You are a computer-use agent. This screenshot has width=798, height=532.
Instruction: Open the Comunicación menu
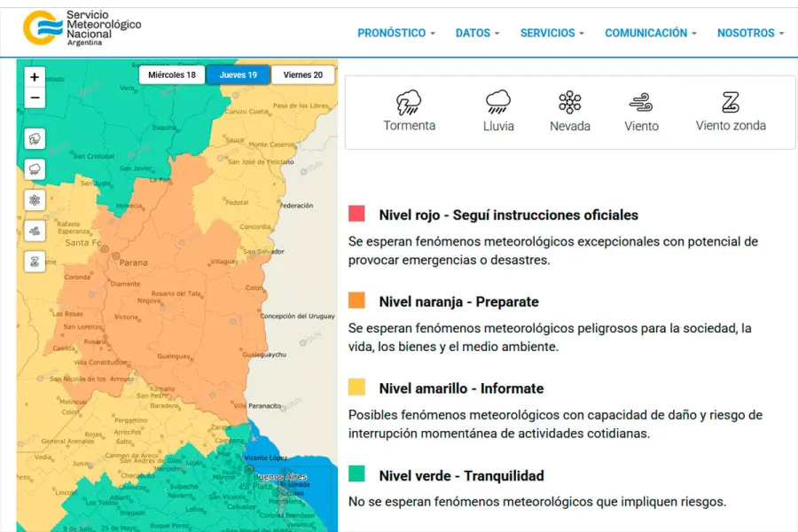click(650, 33)
